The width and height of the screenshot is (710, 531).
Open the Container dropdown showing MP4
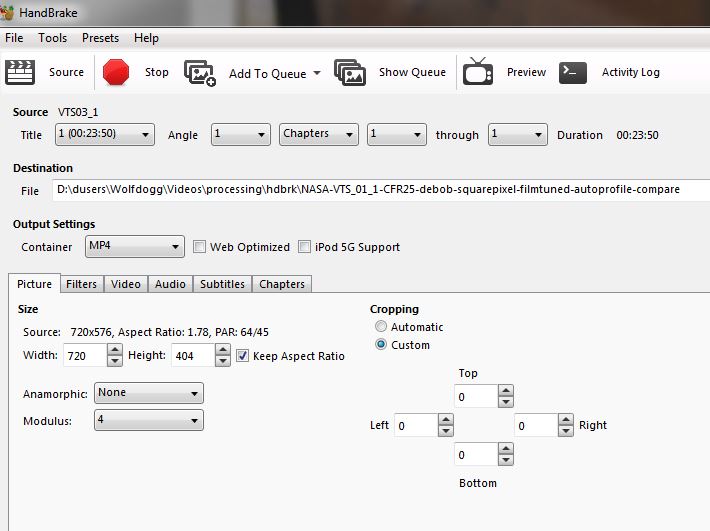134,246
